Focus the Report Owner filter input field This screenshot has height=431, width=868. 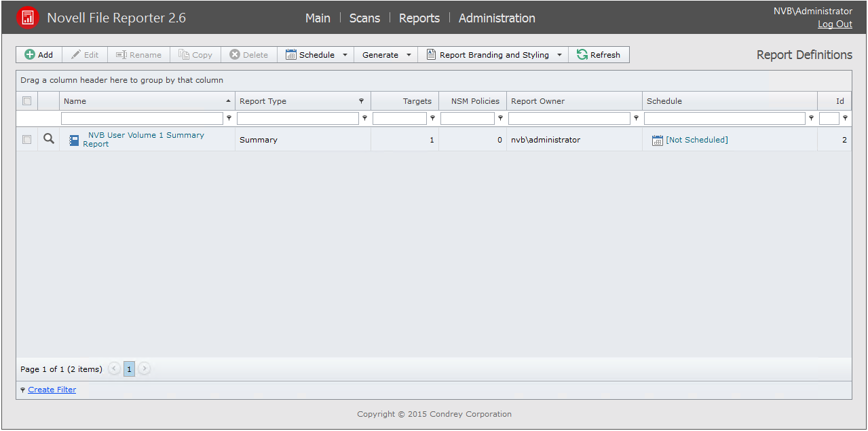pos(569,119)
